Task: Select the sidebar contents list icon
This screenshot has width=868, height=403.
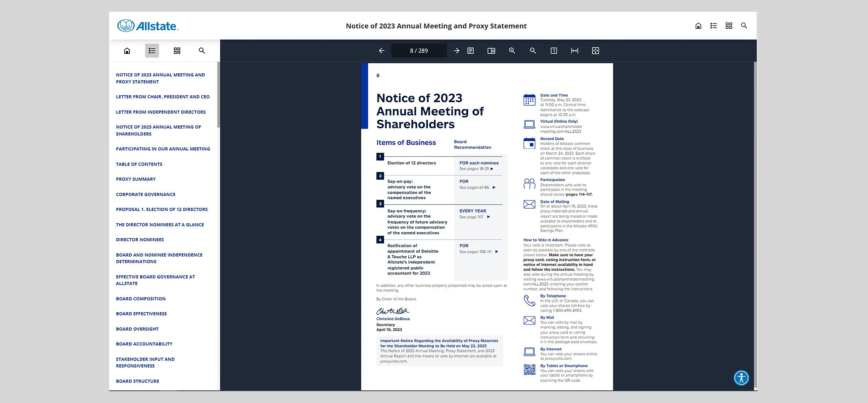Action: coord(152,51)
